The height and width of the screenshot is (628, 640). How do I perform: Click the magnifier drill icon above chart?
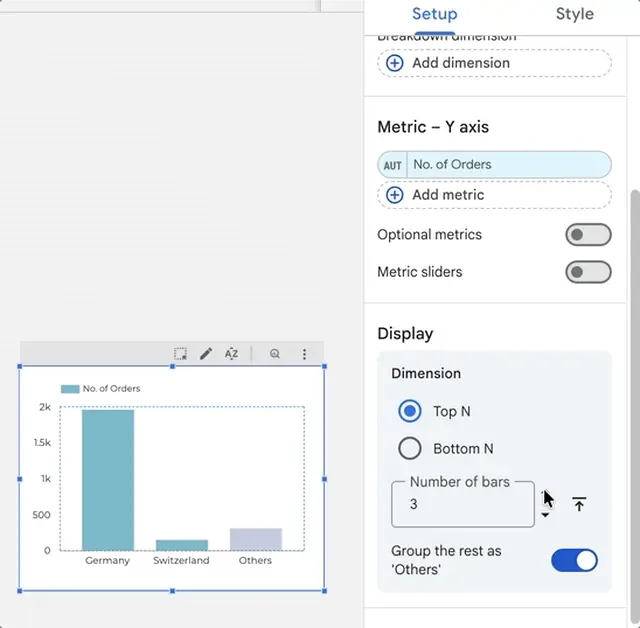(275, 354)
